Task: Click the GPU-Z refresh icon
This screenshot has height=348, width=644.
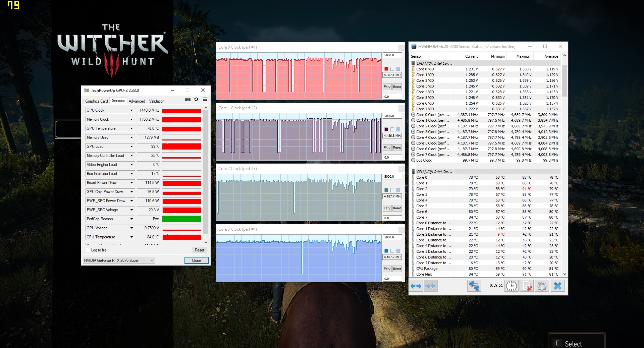Action: pos(197,100)
